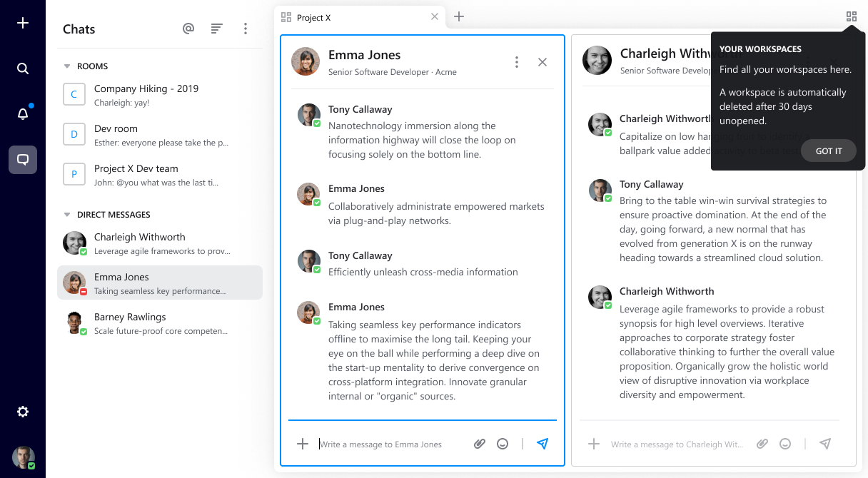Attach file with paperclip in Emma Jones chat

tap(480, 444)
